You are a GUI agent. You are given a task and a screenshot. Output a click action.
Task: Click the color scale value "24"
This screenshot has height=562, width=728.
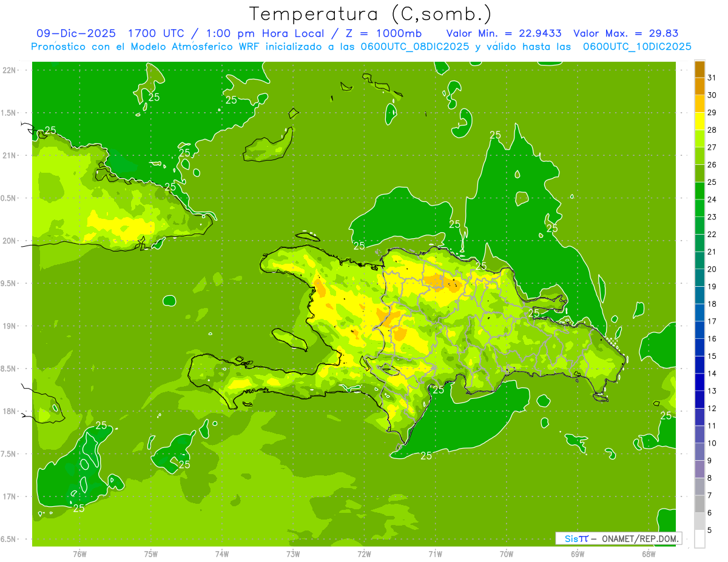pos(712,199)
